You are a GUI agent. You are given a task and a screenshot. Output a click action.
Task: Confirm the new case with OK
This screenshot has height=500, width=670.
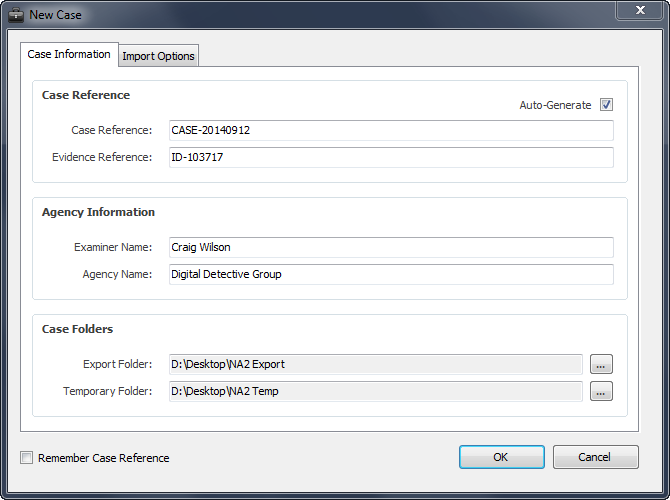click(x=500, y=457)
